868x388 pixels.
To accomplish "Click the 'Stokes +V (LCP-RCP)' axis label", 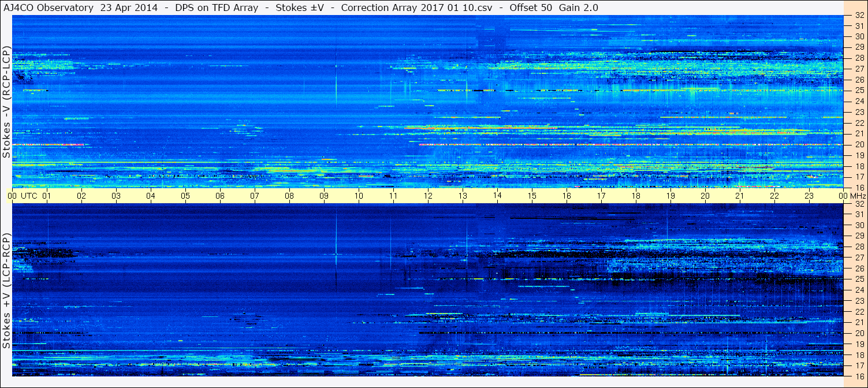I will click(x=6, y=291).
